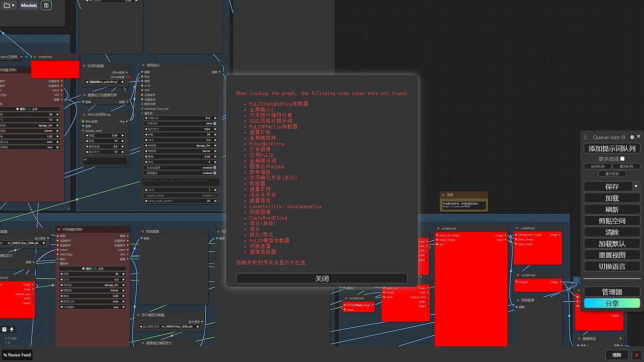Image resolution: width=644 pixels, height=362 pixels.
Task: Close the Queue size panel
Action: click(638, 137)
